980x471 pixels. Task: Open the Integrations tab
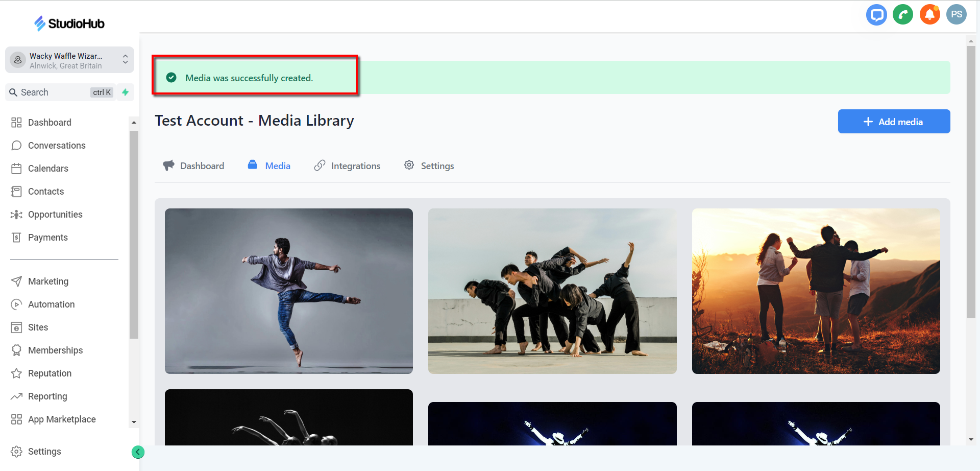pos(347,166)
